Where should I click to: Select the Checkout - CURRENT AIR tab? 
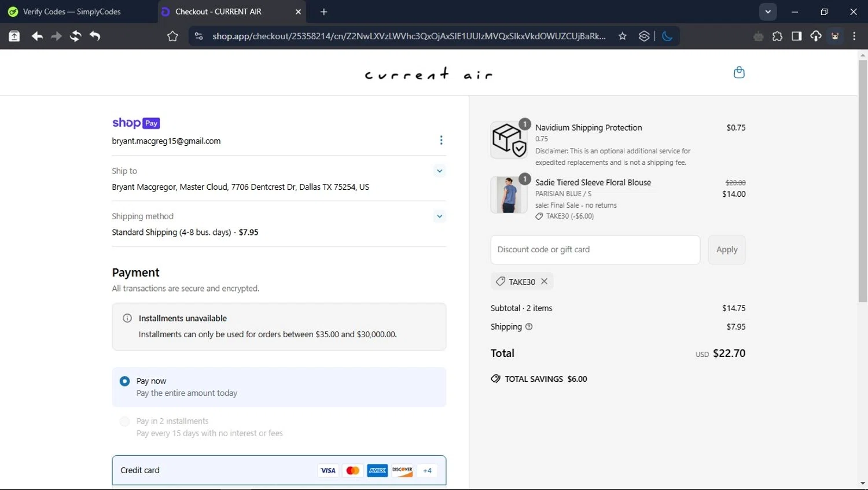click(x=226, y=12)
